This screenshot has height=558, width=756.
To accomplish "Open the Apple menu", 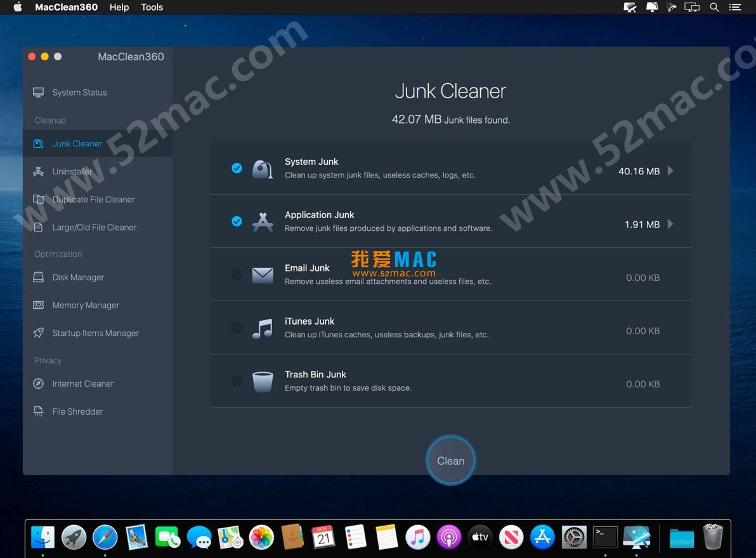I will click(18, 7).
